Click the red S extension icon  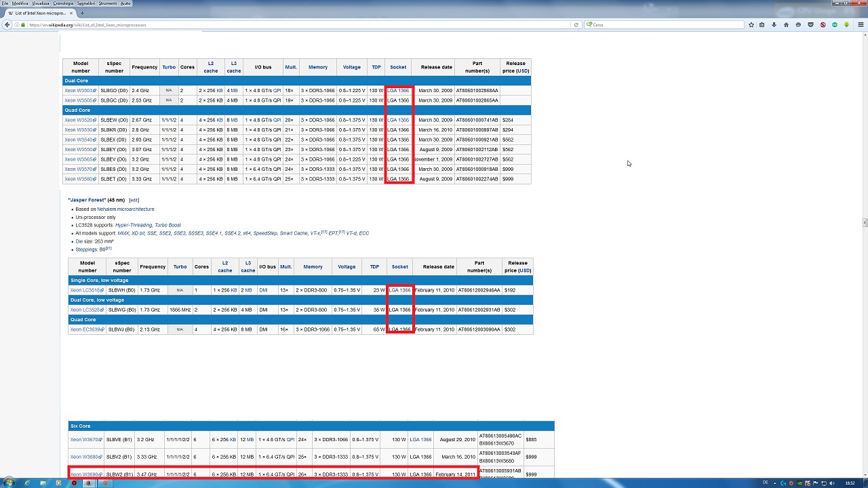(x=823, y=24)
